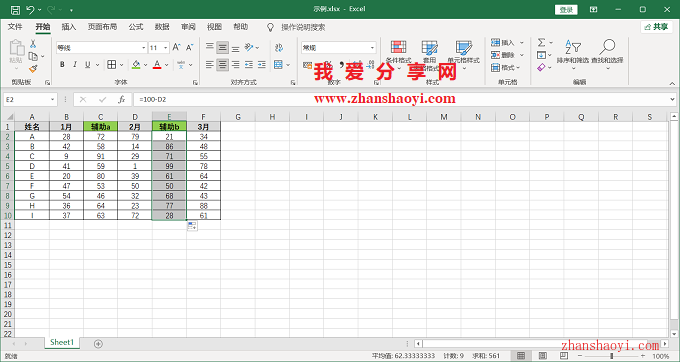The width and height of the screenshot is (680, 362).
Task: Select column G header
Action: [x=238, y=117]
